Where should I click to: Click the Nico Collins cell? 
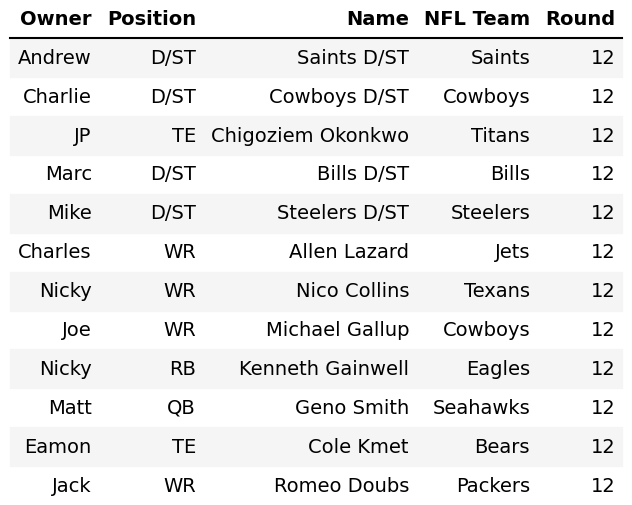(x=352, y=291)
